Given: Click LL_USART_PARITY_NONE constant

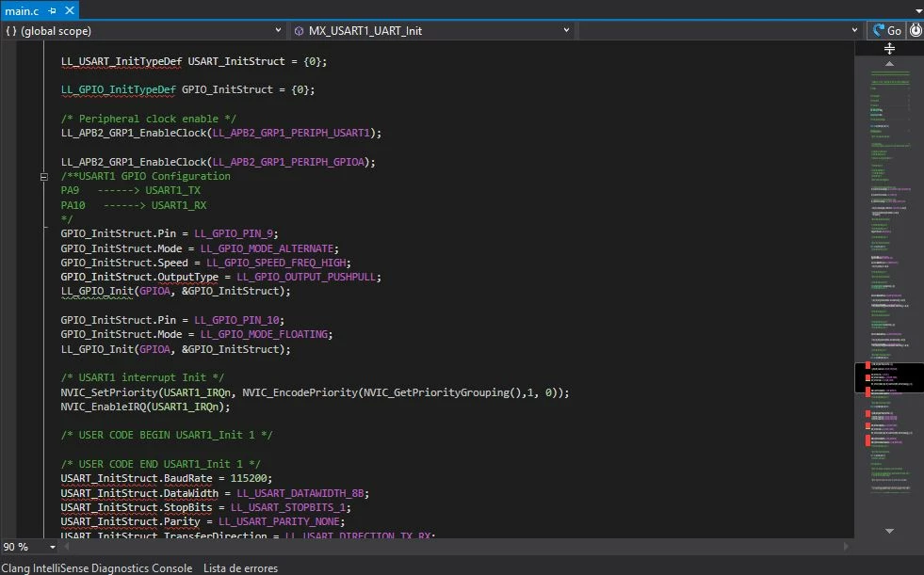Looking at the screenshot, I should (x=279, y=521).
